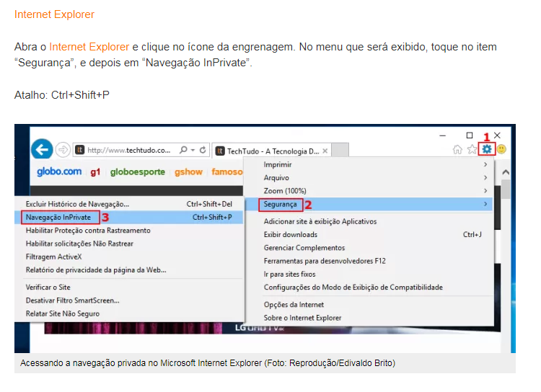
Task: Click the favorites star icon
Action: tap(472, 149)
